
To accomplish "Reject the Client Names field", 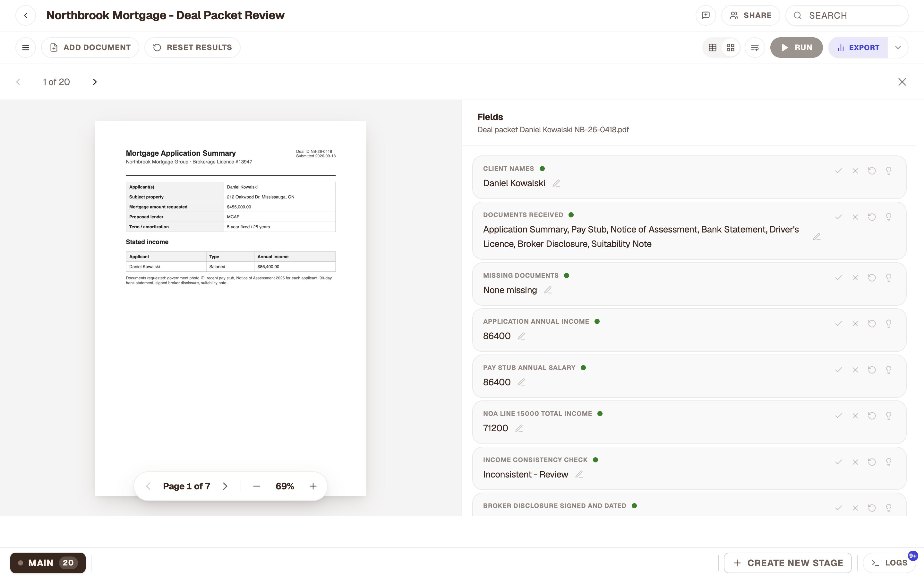I will pyautogui.click(x=855, y=171).
